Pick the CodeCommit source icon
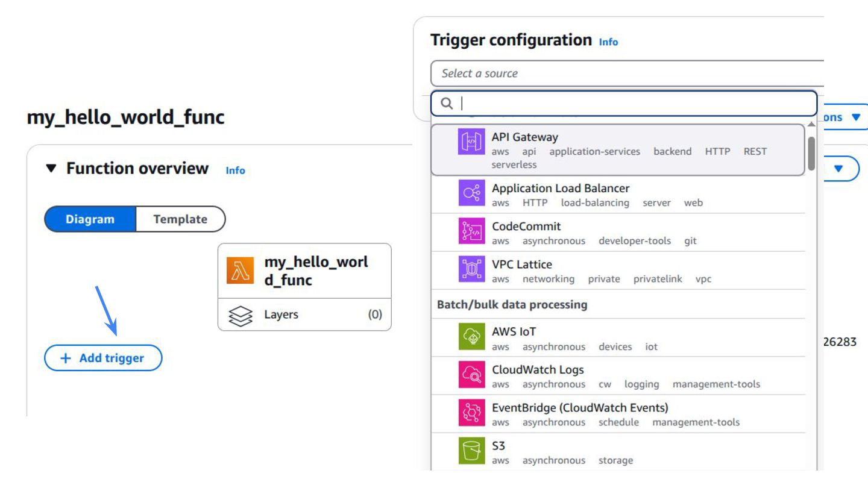Viewport: 868px width, 488px height. (x=471, y=231)
